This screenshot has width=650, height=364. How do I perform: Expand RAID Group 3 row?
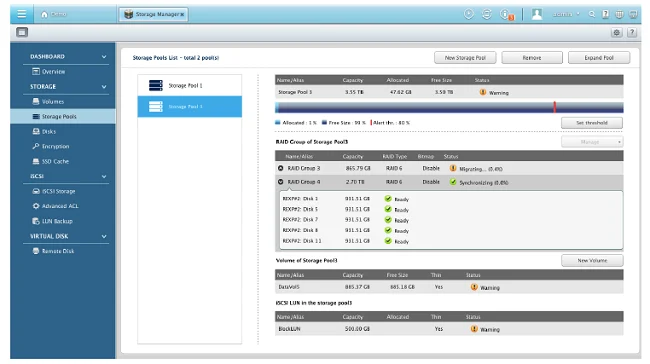tap(281, 168)
